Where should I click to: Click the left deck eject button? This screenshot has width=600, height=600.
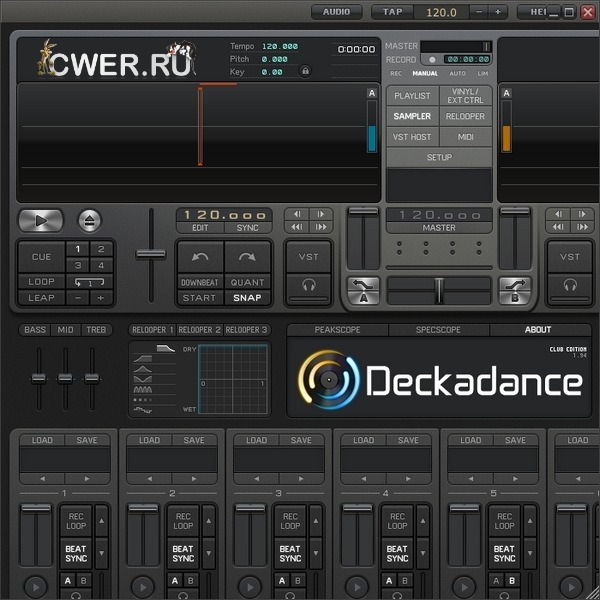tap(89, 220)
